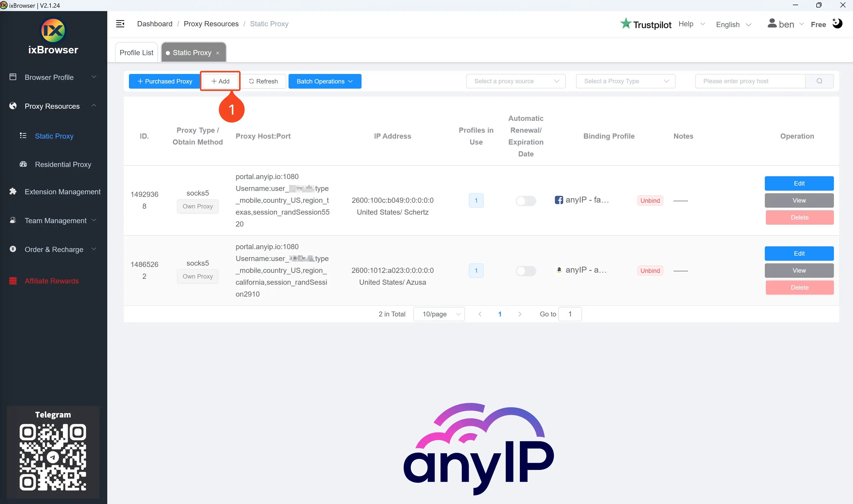Screen dimensions: 853x504
Task: Navigate to next page using arrow
Action: (520, 314)
